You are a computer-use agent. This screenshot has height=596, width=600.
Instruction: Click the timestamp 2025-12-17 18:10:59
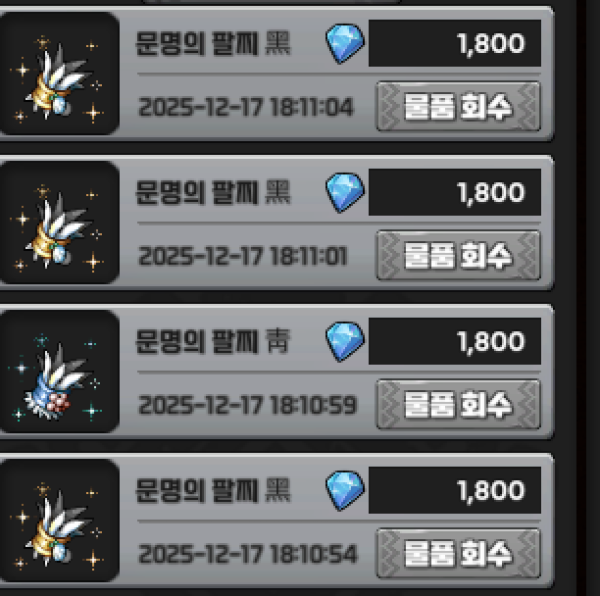(247, 405)
